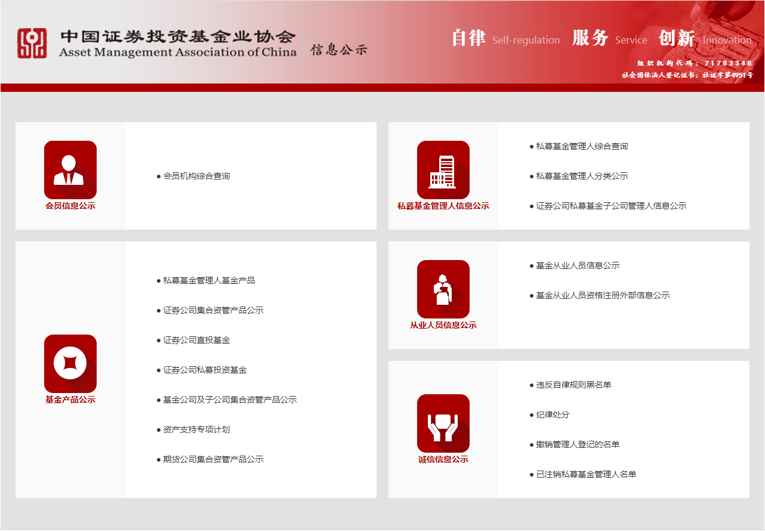Go to 基金从业人员资格注册外部信息公示
This screenshot has width=765, height=532.
click(603, 295)
